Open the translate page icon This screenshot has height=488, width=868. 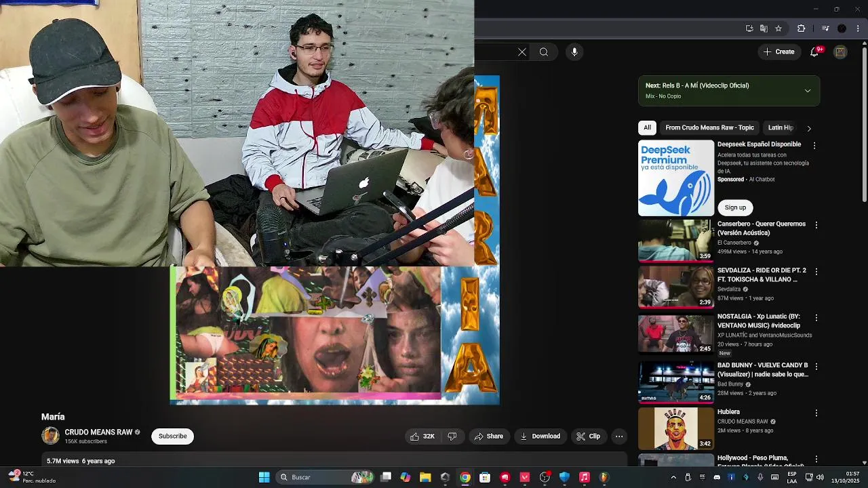764,28
